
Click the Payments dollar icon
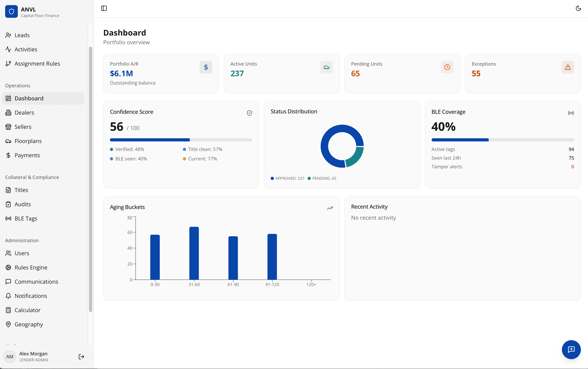9,155
